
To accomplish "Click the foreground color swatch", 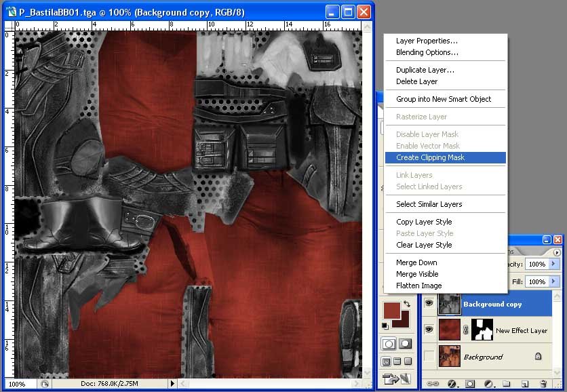I will 391,311.
